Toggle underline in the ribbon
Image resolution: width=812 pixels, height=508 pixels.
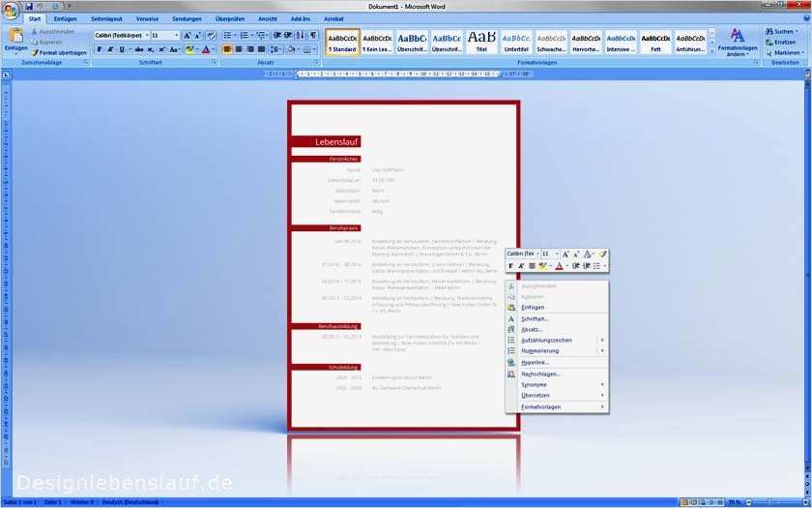point(122,49)
